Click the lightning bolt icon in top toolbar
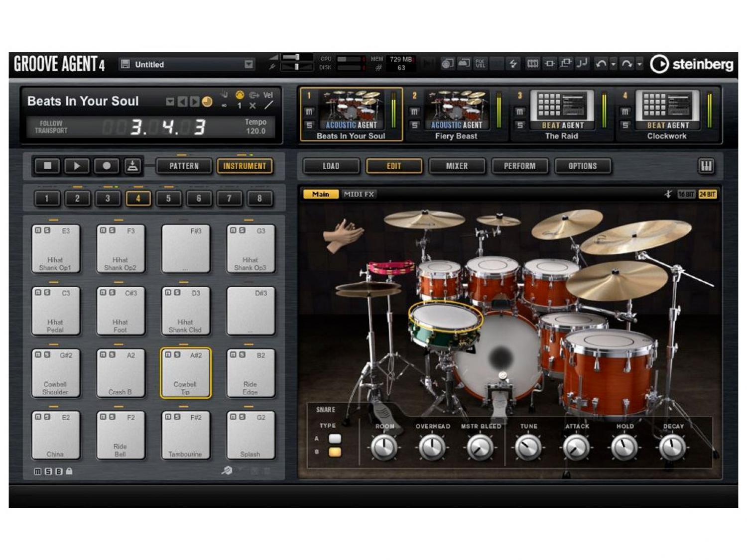The image size is (747, 560). pos(513,64)
